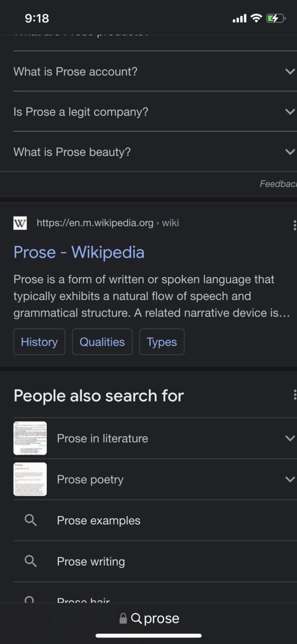
Task: Select the Qualities section chip
Action: [x=102, y=342]
